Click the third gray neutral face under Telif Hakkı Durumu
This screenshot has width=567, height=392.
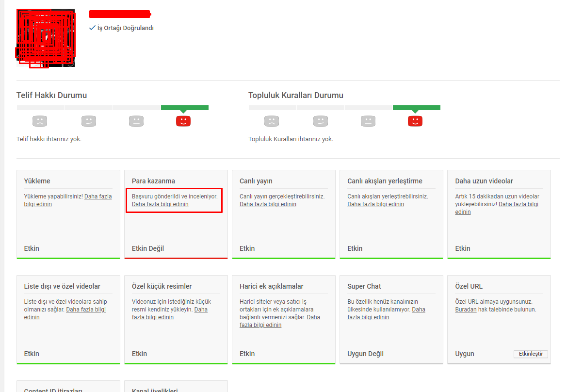pos(136,121)
